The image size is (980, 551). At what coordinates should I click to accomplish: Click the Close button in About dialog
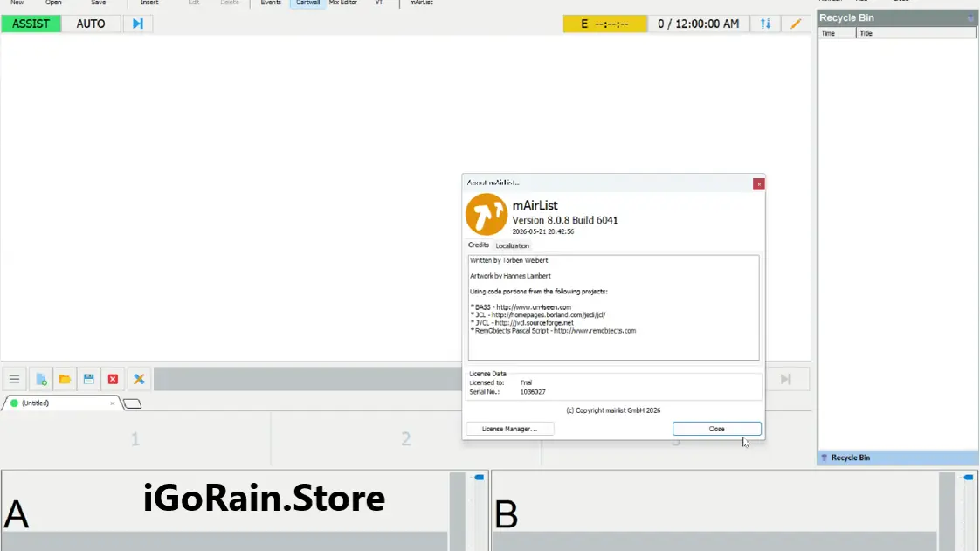click(717, 429)
